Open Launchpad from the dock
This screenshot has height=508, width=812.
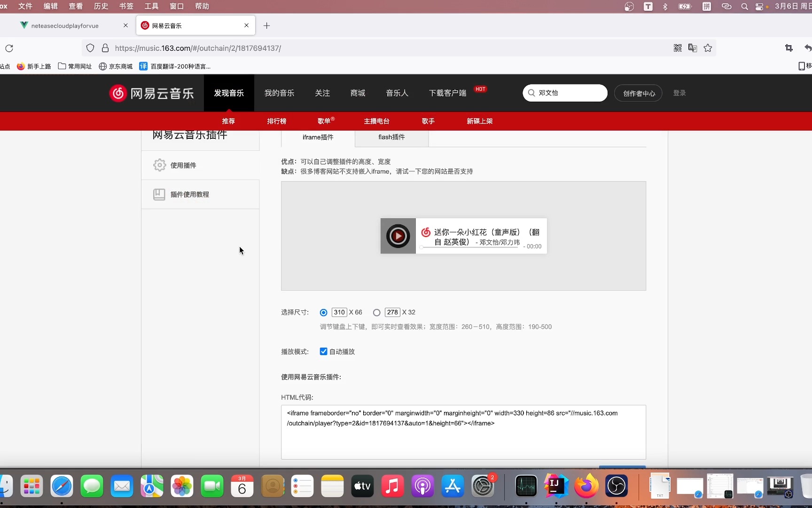point(31,486)
